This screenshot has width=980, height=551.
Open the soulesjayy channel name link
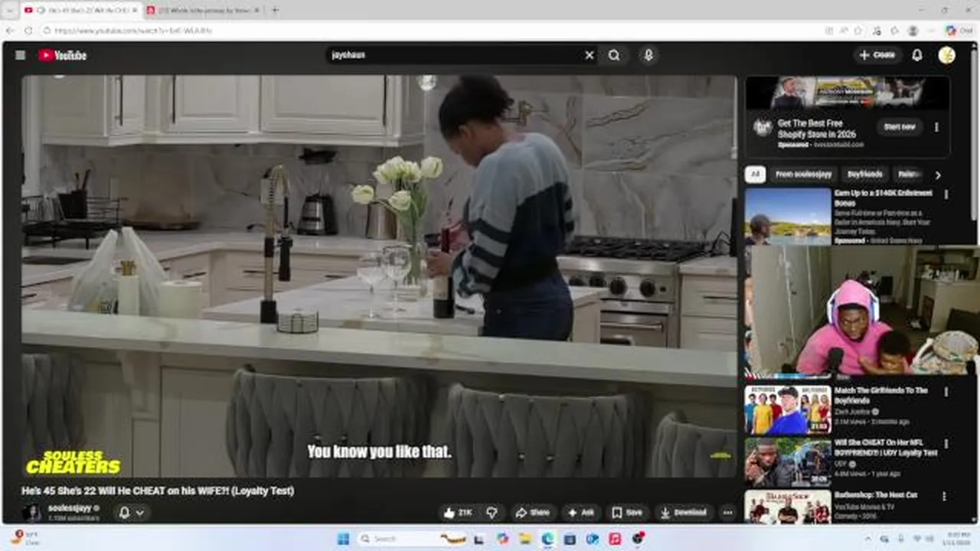tap(70, 508)
